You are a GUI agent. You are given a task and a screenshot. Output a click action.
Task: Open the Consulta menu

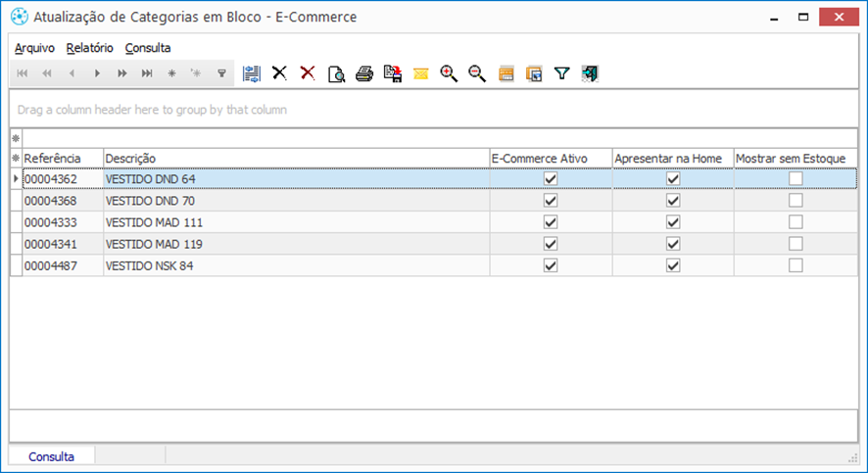(148, 48)
